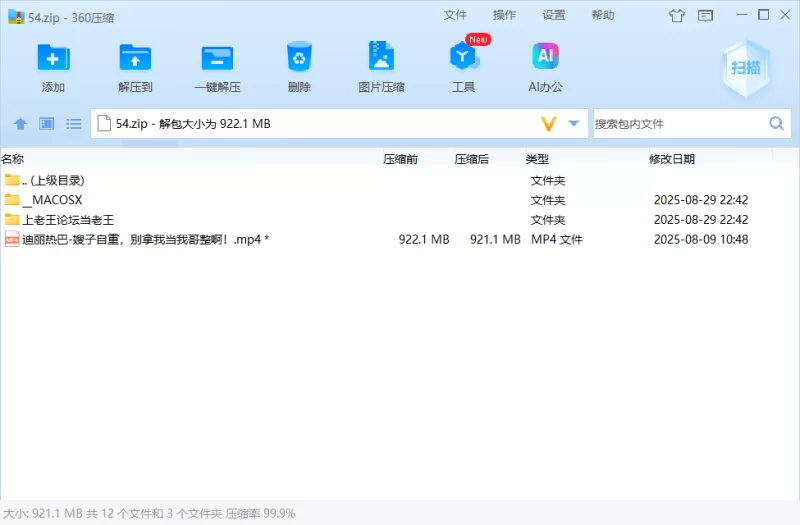The image size is (800, 525).
Task: Close the 360压缩 window
Action: click(x=785, y=15)
